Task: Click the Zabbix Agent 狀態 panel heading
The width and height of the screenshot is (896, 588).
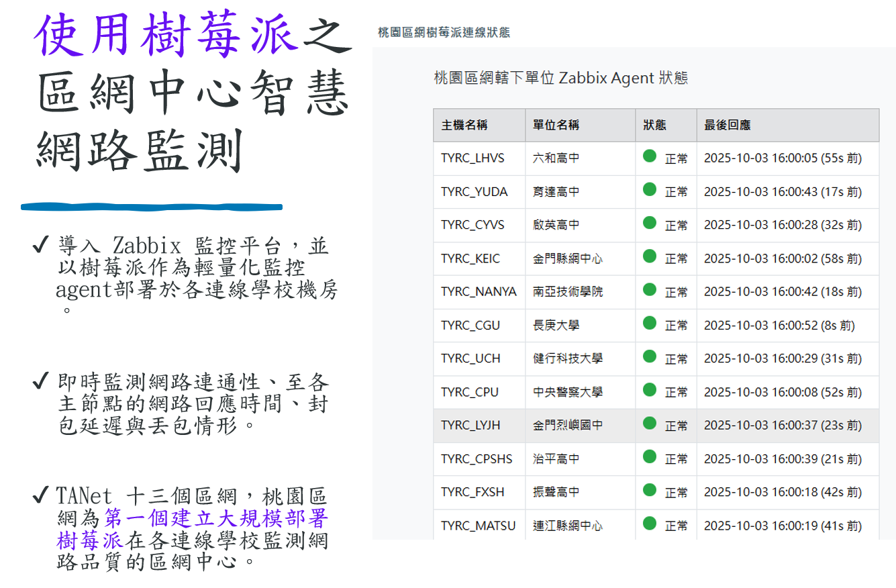Action: tap(561, 78)
